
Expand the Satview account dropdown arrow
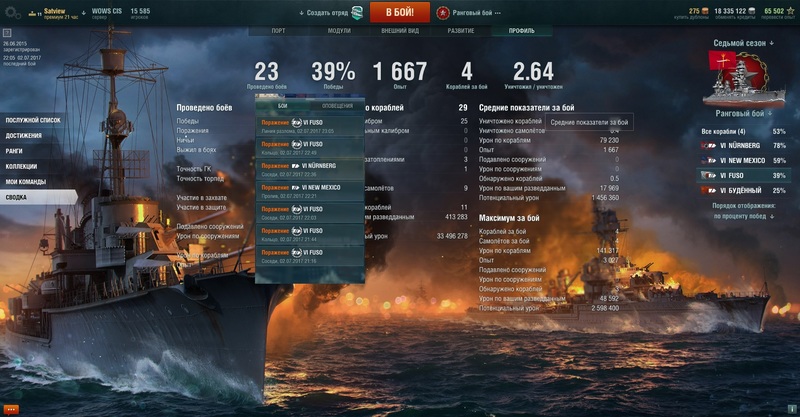tap(84, 13)
